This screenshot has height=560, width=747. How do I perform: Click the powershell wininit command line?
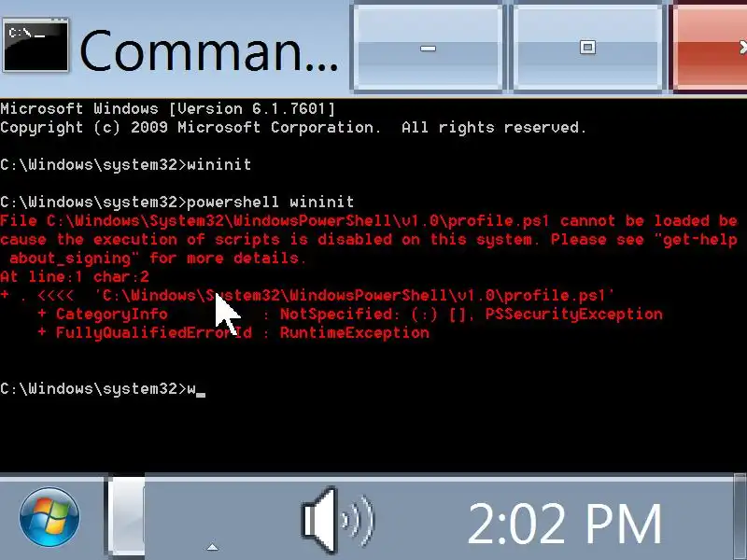click(176, 202)
